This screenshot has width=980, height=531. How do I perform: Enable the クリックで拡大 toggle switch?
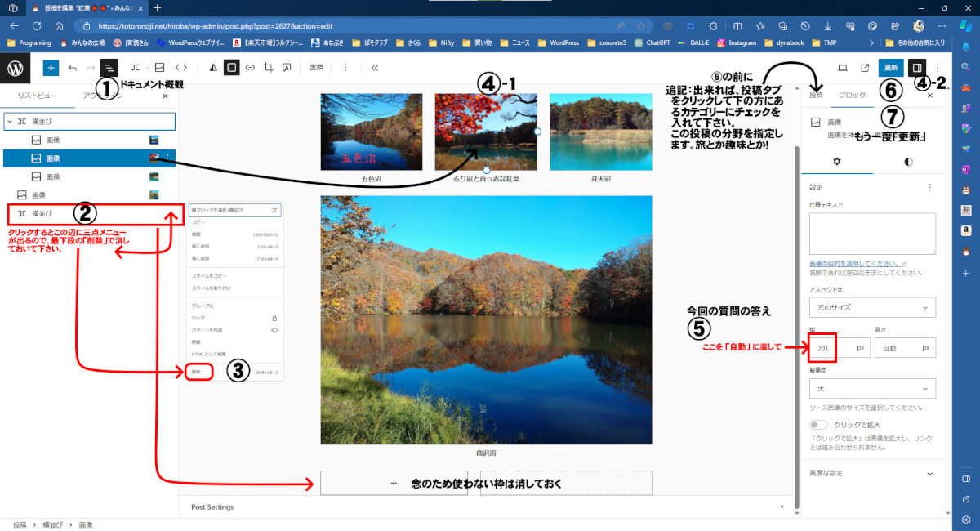coord(817,425)
